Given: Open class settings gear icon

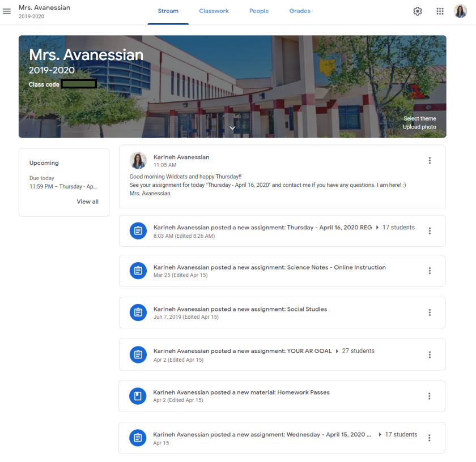Looking at the screenshot, I should [x=418, y=11].
